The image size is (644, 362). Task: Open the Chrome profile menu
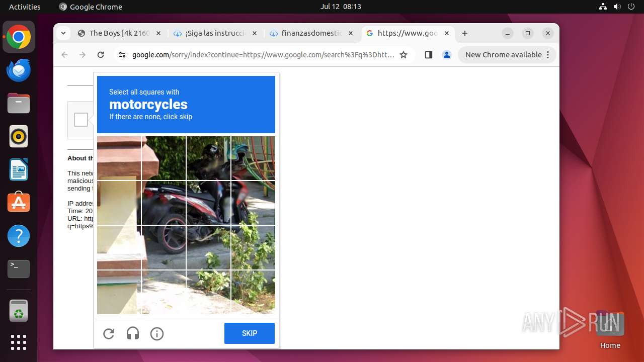447,55
